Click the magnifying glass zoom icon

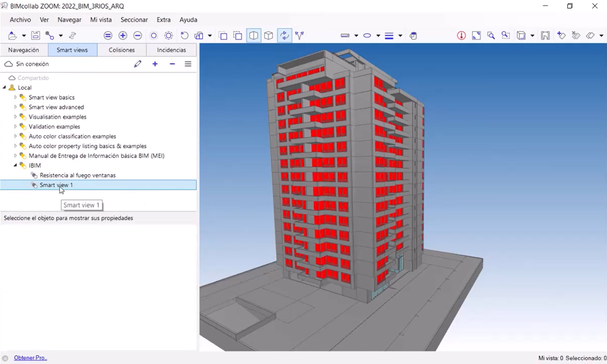(x=491, y=35)
